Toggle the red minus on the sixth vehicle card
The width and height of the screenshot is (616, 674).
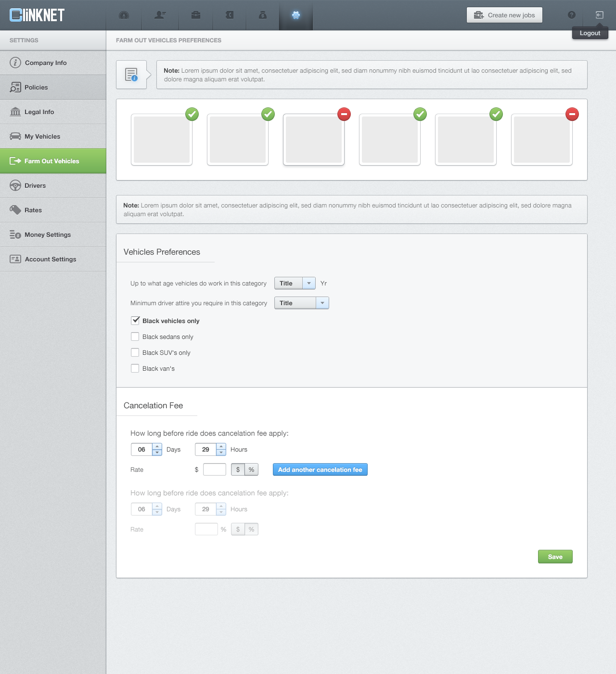tap(572, 114)
